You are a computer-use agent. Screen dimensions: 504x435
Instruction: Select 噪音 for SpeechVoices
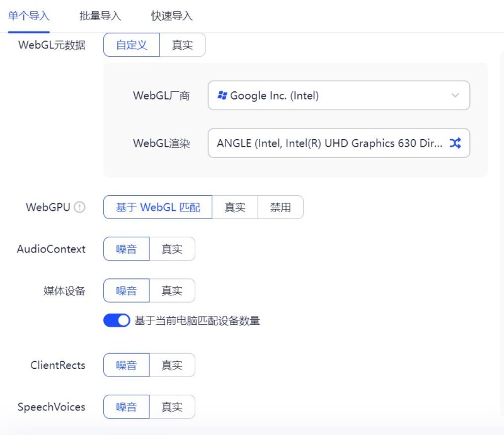click(x=127, y=407)
